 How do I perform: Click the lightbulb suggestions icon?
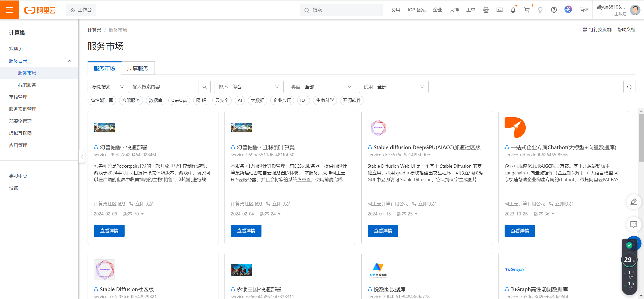coord(540,10)
